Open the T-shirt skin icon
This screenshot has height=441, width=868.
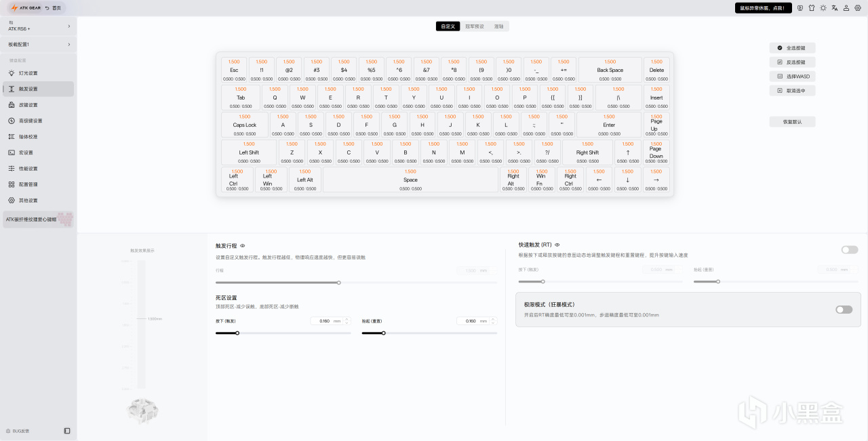(812, 8)
